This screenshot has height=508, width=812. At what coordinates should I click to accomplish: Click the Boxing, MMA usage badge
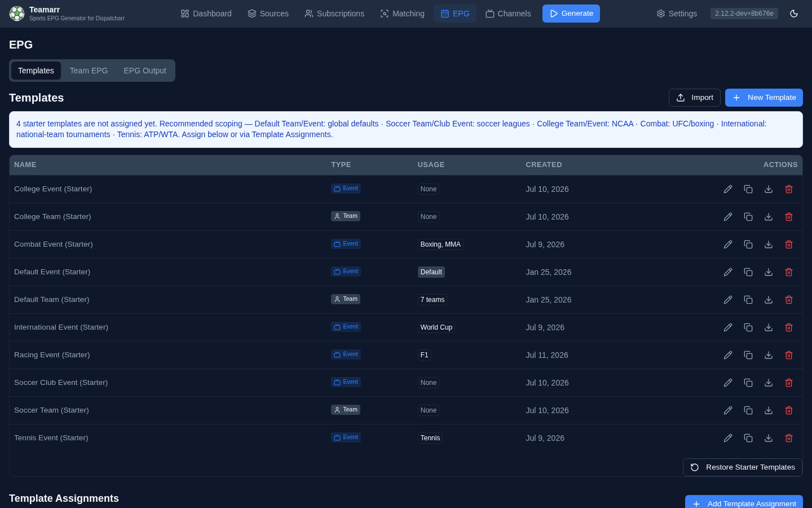pos(440,244)
